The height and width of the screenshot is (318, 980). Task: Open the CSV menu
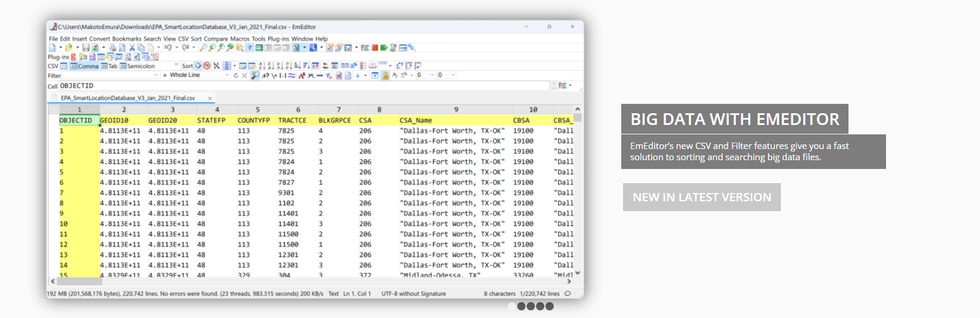pyautogui.click(x=183, y=39)
